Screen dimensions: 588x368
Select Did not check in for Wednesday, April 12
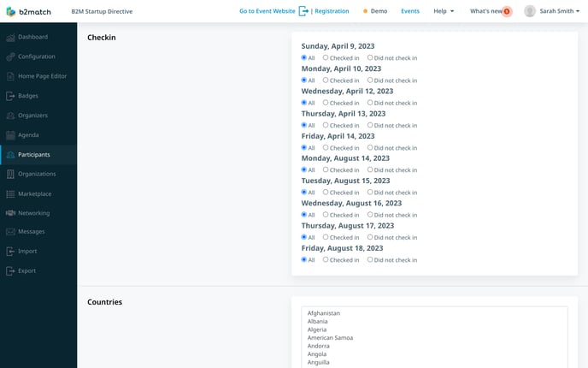click(370, 103)
